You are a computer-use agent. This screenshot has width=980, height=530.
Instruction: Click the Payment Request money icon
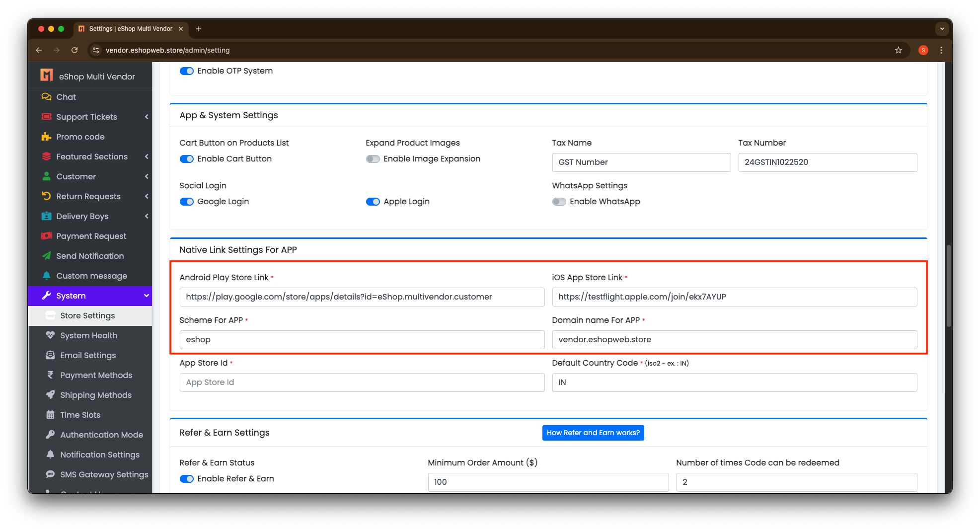click(46, 236)
